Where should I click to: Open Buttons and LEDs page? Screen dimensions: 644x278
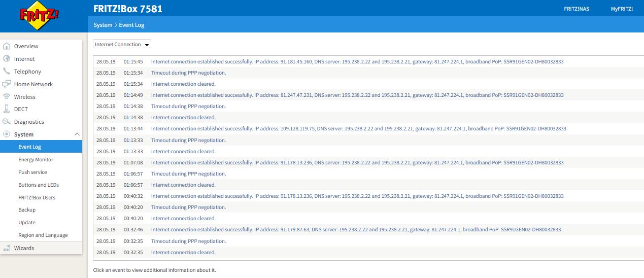(x=39, y=185)
